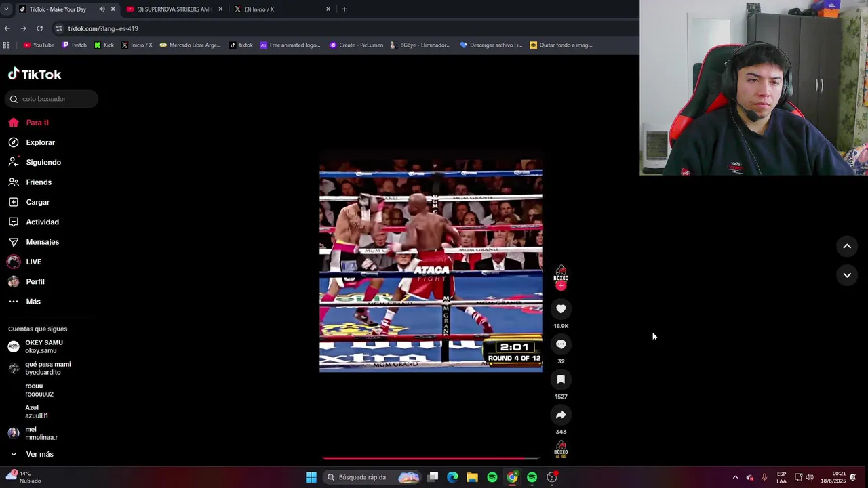Screen dimensions: 868x488
Task: Open the OBS Studio taskbar icon
Action: [552, 477]
